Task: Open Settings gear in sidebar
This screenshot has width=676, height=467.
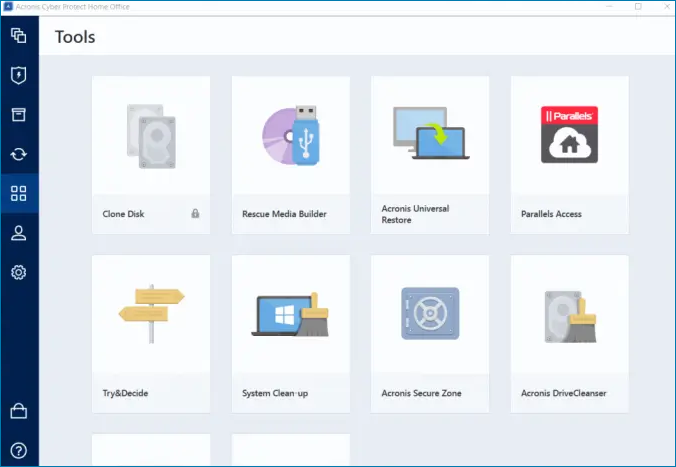Action: [x=18, y=272]
